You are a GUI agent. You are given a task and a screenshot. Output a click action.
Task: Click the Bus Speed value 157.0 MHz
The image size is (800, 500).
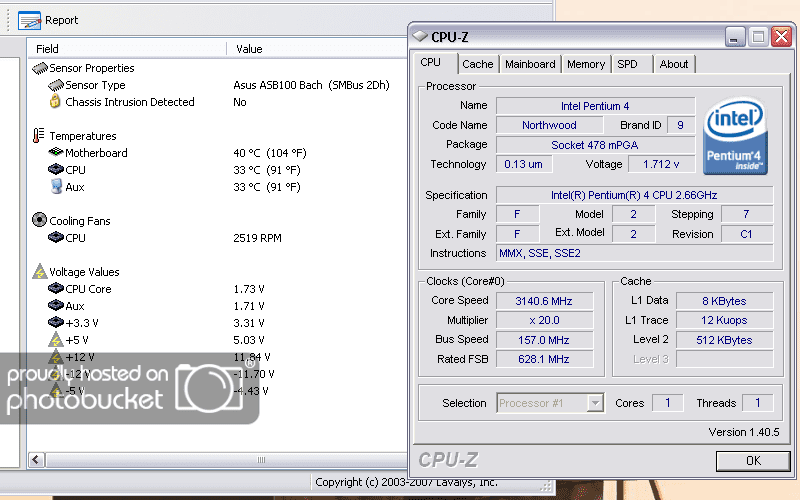(544, 340)
